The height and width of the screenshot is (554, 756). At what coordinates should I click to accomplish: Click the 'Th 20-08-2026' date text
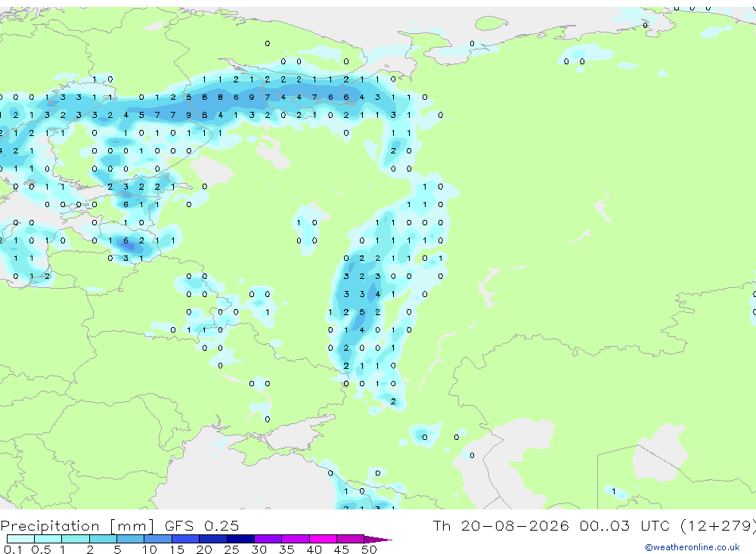[x=501, y=525]
